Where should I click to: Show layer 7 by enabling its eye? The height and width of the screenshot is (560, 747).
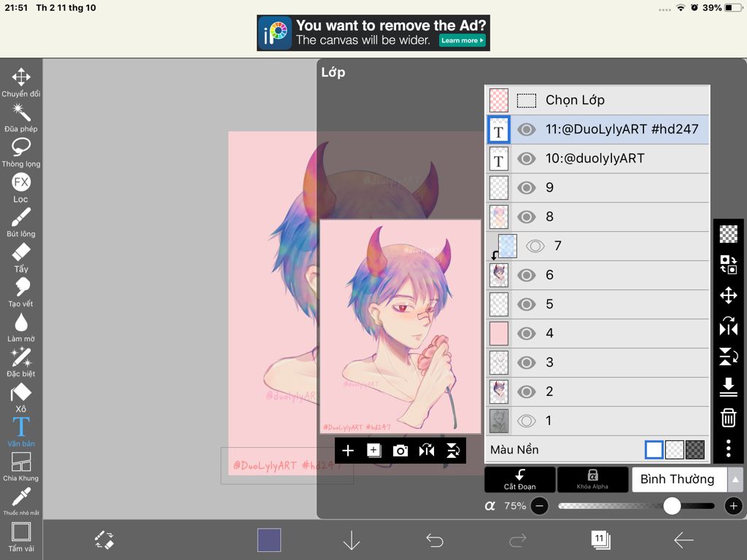[536, 246]
